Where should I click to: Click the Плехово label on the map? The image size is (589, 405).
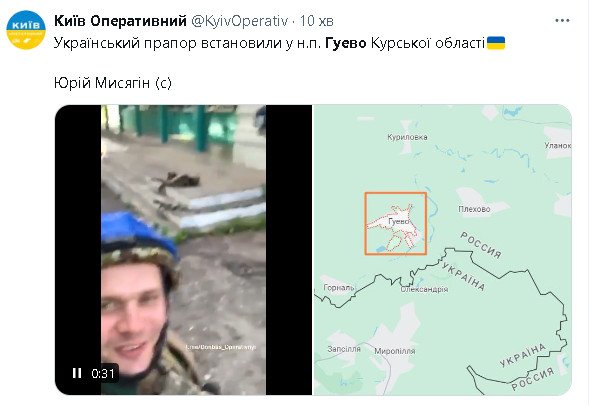pos(474,209)
